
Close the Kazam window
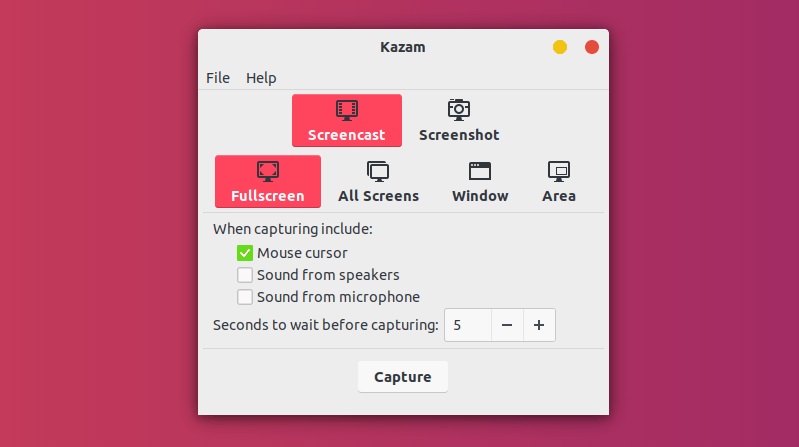(591, 46)
